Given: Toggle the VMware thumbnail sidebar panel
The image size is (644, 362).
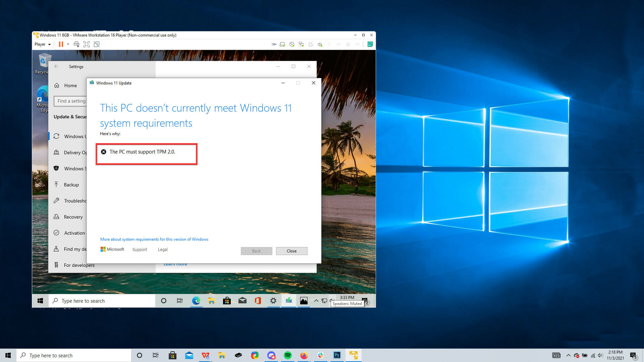Looking at the screenshot, I should pyautogui.click(x=370, y=44).
